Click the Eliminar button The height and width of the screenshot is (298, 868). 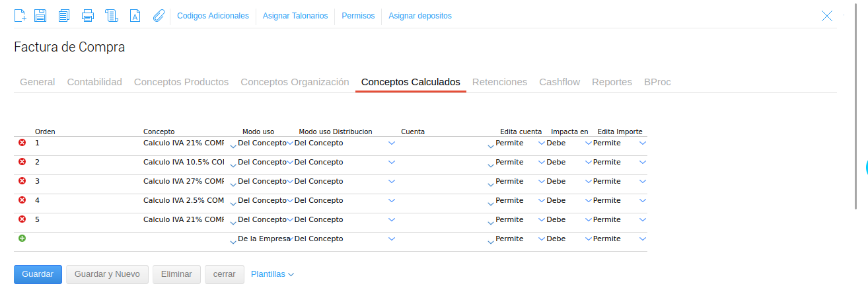pyautogui.click(x=176, y=274)
